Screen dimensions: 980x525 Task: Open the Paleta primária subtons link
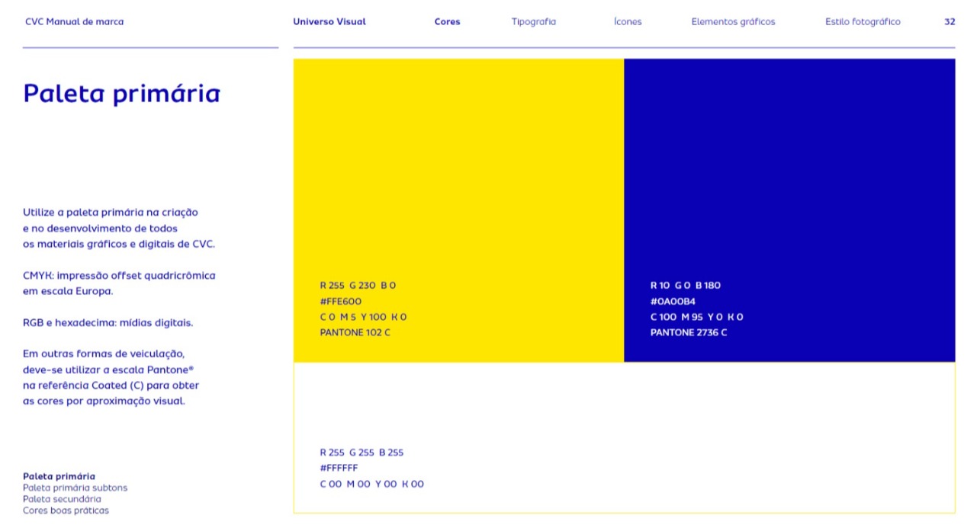coord(75,488)
